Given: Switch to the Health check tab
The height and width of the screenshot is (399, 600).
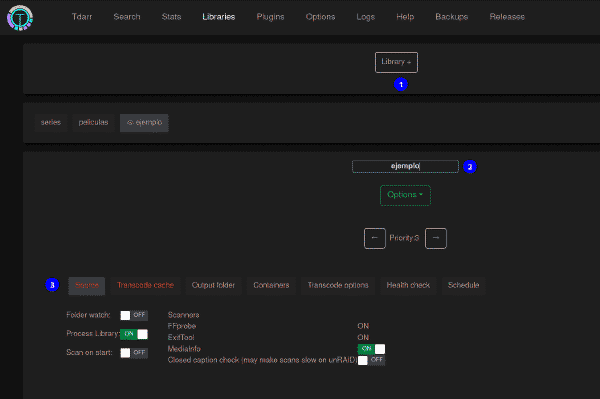Looking at the screenshot, I should 408,285.
